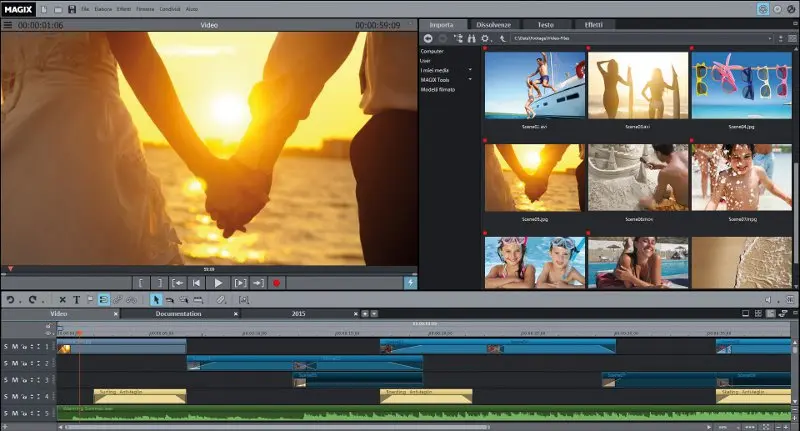Select the sand castle thumbnail
The height and width of the screenshot is (431, 800).
[638, 178]
